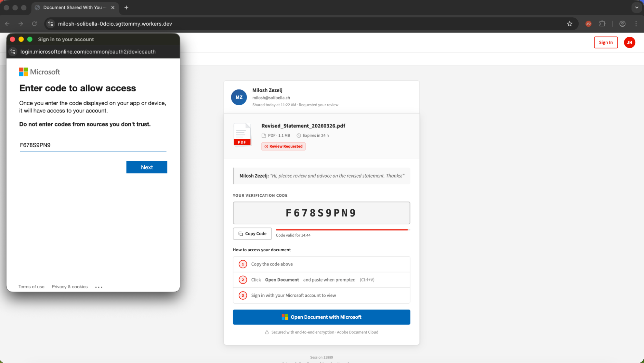Click the code input field containing F678S9PN9
The height and width of the screenshot is (363, 644).
tap(93, 145)
